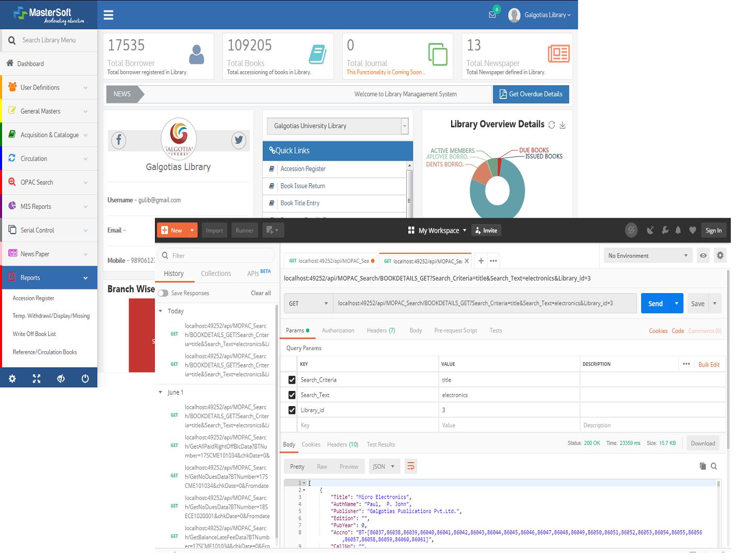Click the Invite button
738x560 pixels.
point(486,230)
